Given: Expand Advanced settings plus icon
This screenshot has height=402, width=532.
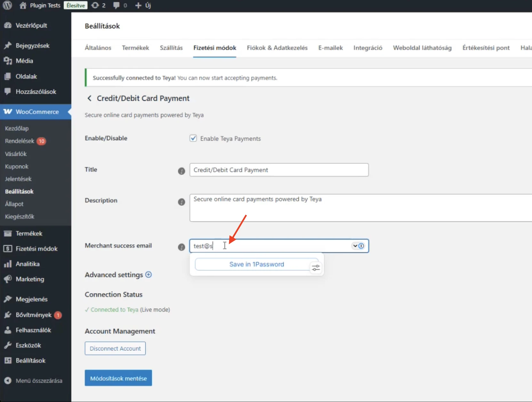Looking at the screenshot, I should tap(149, 275).
